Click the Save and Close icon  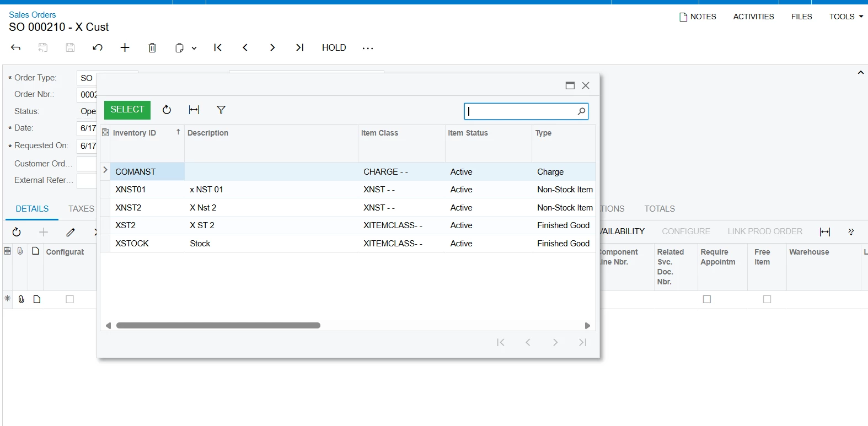tap(43, 47)
